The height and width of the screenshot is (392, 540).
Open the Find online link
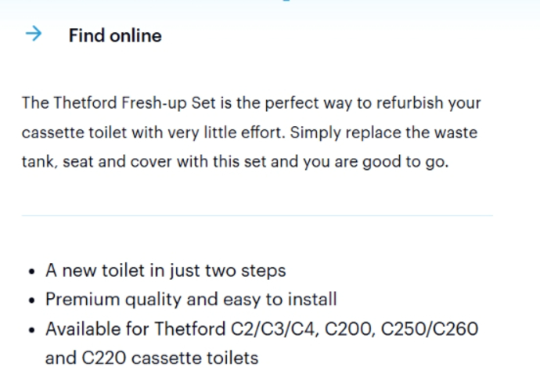[x=115, y=35]
